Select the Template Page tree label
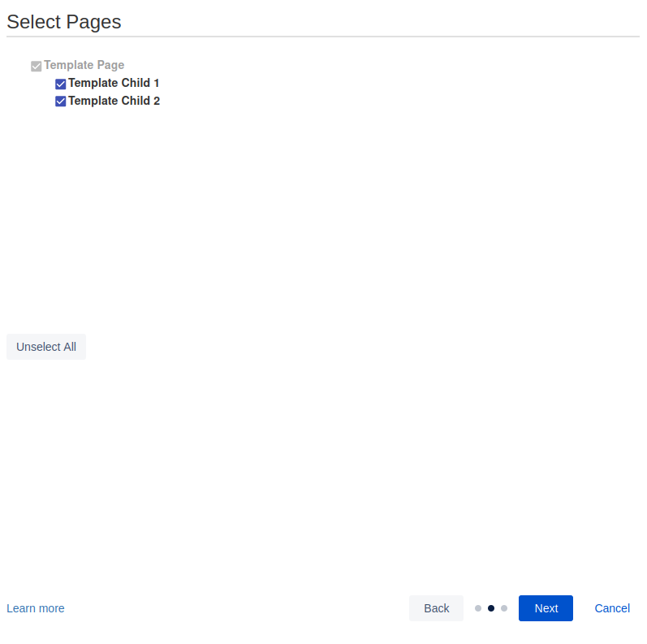 (x=84, y=65)
